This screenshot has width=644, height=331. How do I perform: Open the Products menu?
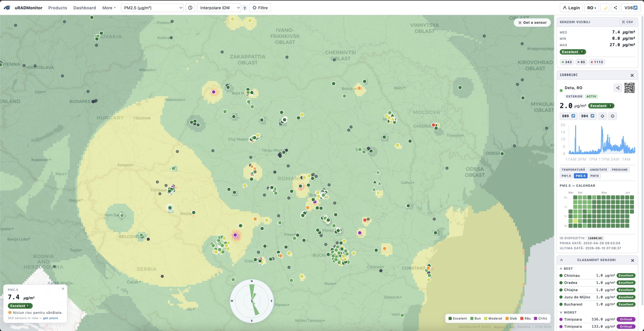pyautogui.click(x=58, y=8)
